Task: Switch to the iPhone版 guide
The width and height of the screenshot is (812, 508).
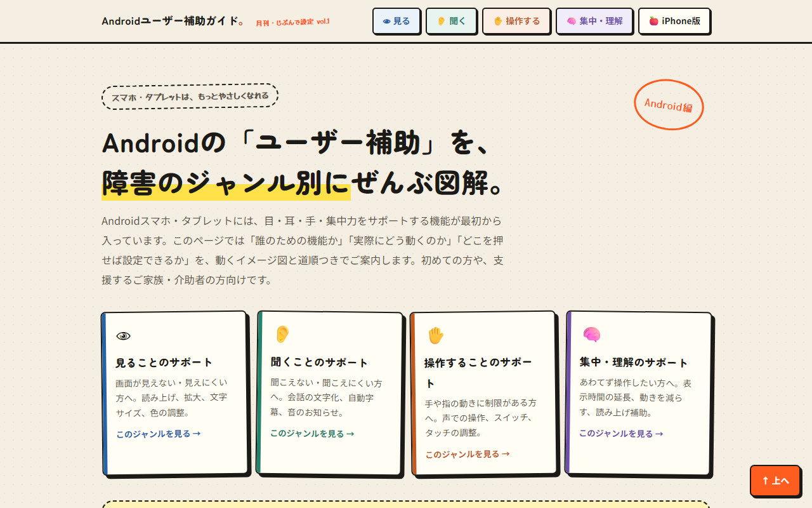Action: 674,21
